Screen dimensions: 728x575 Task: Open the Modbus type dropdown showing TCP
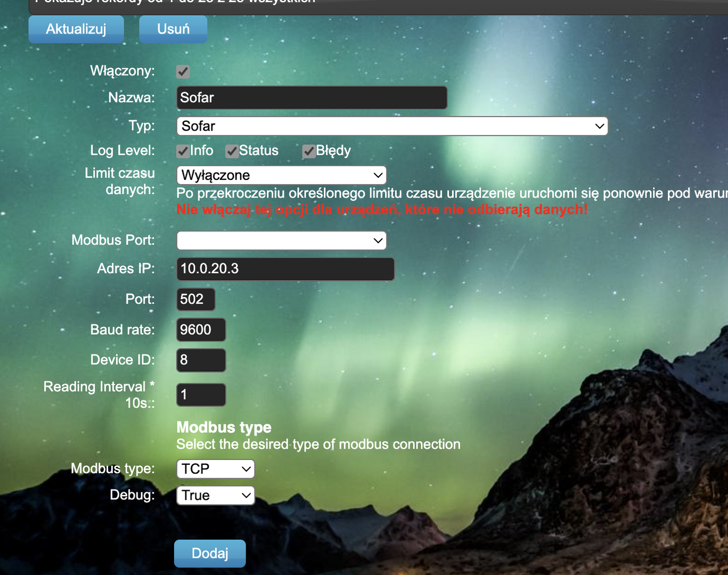click(216, 469)
